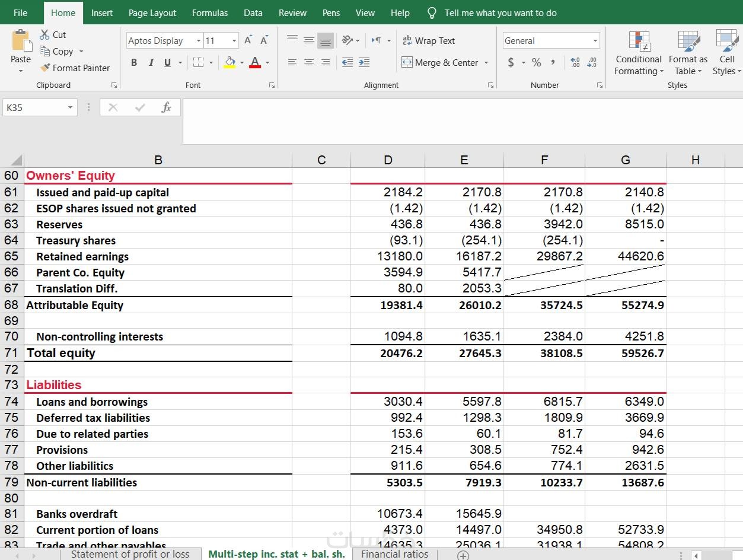Image resolution: width=743 pixels, height=560 pixels.
Task: Toggle Italic formatting
Action: 151,62
